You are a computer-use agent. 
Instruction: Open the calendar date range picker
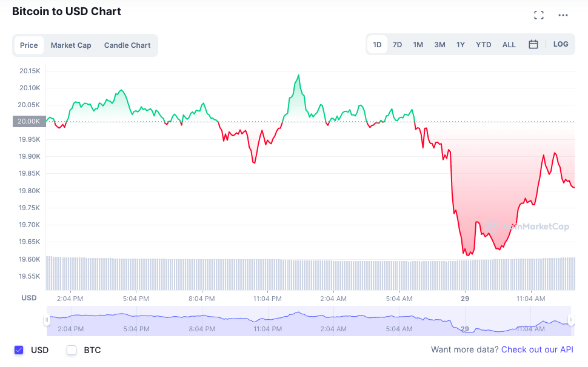[533, 44]
